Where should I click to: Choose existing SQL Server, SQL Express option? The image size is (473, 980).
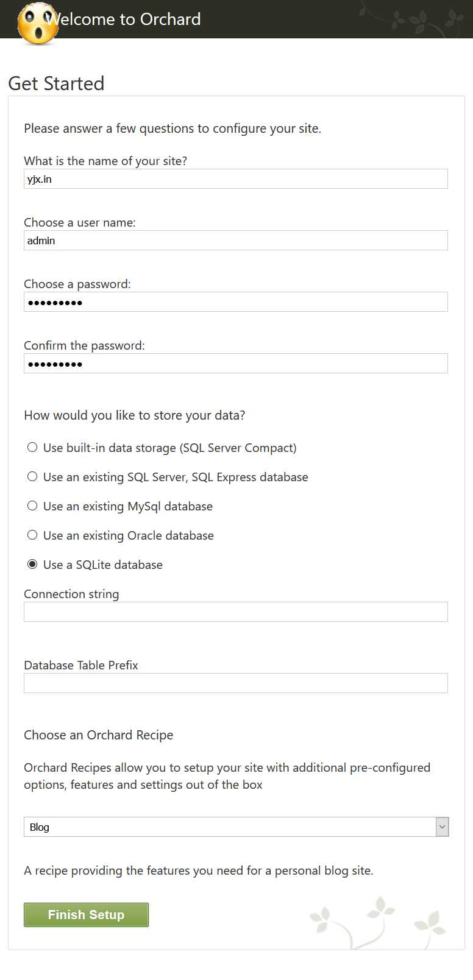click(x=32, y=476)
